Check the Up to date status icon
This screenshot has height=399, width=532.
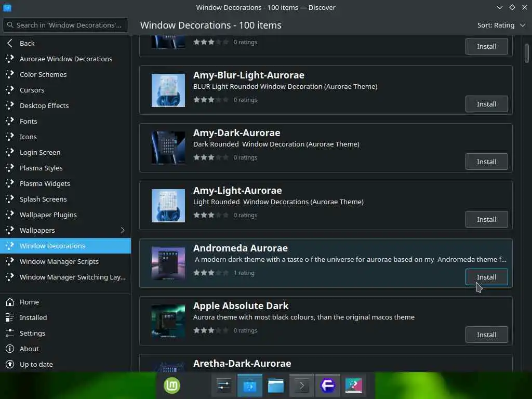10,364
